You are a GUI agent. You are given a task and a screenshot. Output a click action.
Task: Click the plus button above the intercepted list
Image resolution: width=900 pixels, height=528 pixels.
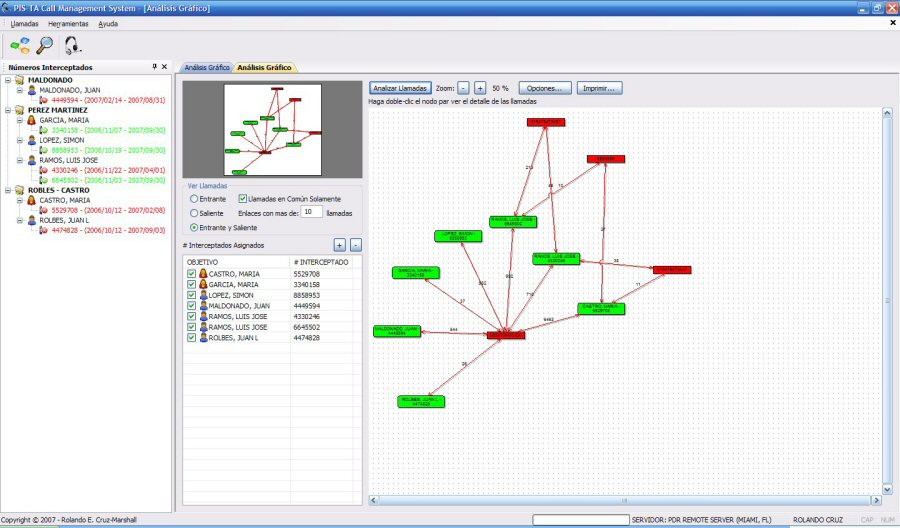(x=339, y=245)
